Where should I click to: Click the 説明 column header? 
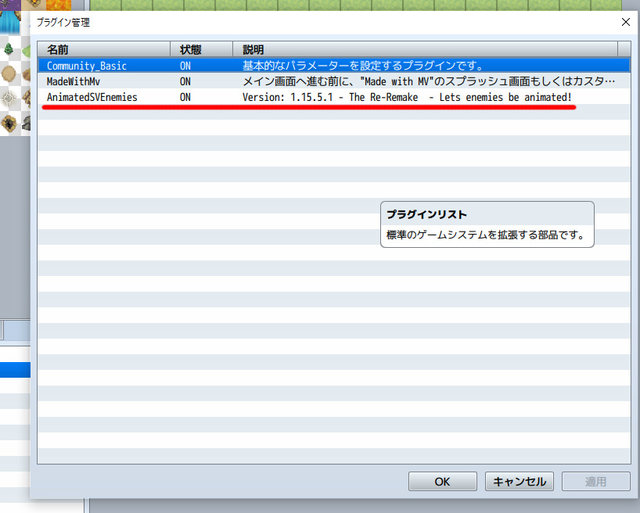tap(425, 49)
